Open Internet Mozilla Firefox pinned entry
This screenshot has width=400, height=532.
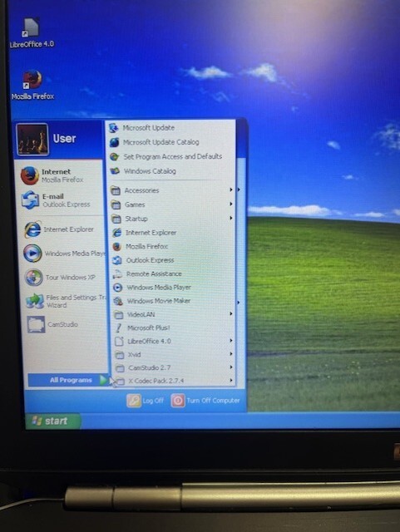click(61, 175)
